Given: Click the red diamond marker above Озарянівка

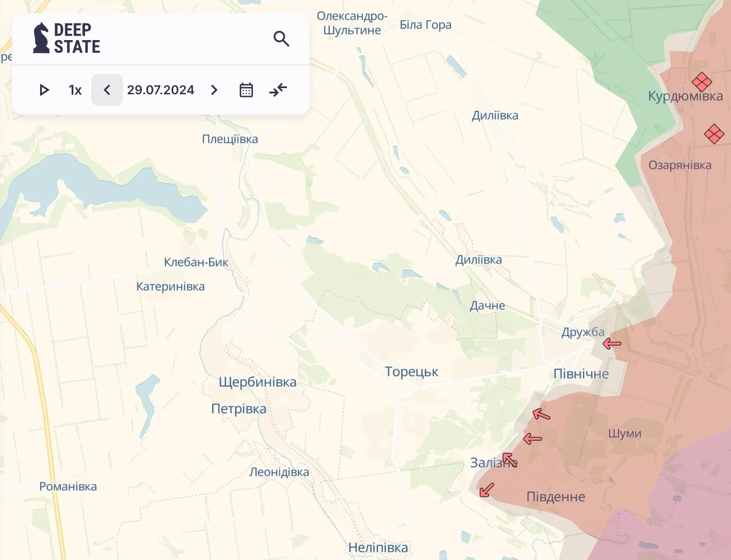Looking at the screenshot, I should (714, 134).
